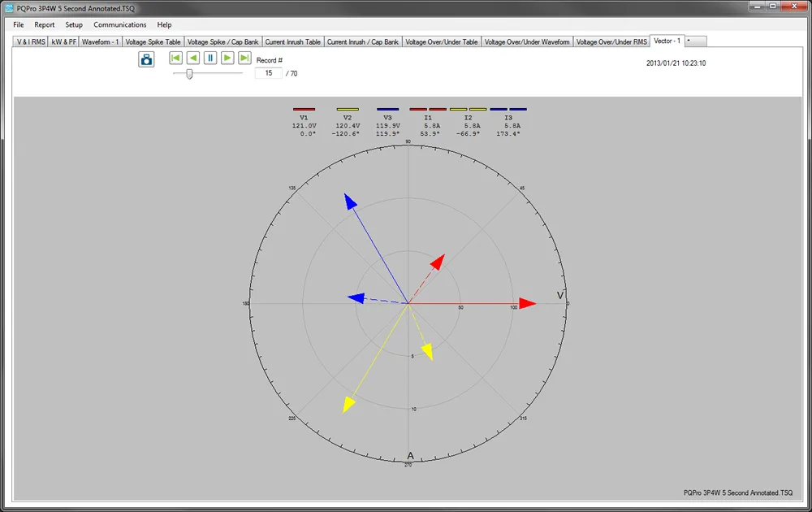Click the A axis label at chart bottom
812x512 pixels.
click(x=410, y=455)
